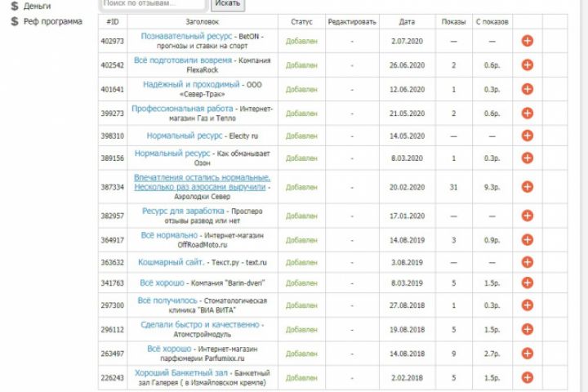Screen dimensions: 588x392
Task: Click the plus icon for review 402973
Action: 528,41
